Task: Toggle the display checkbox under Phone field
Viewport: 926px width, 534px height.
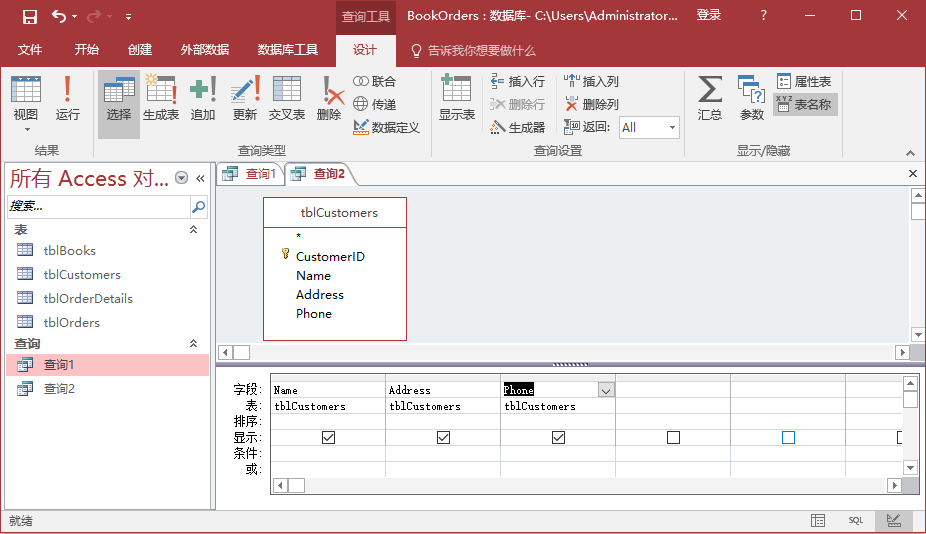Action: tap(558, 438)
